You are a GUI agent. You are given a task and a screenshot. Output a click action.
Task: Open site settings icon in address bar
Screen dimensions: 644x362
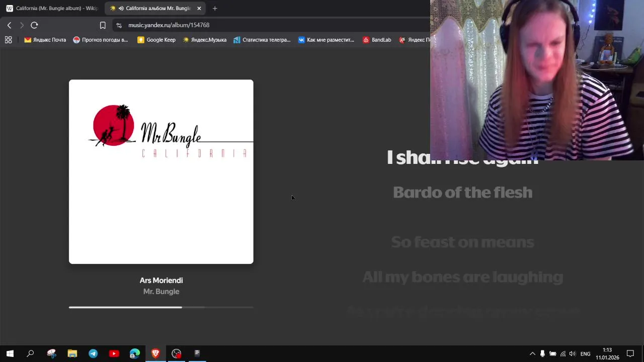tap(119, 25)
